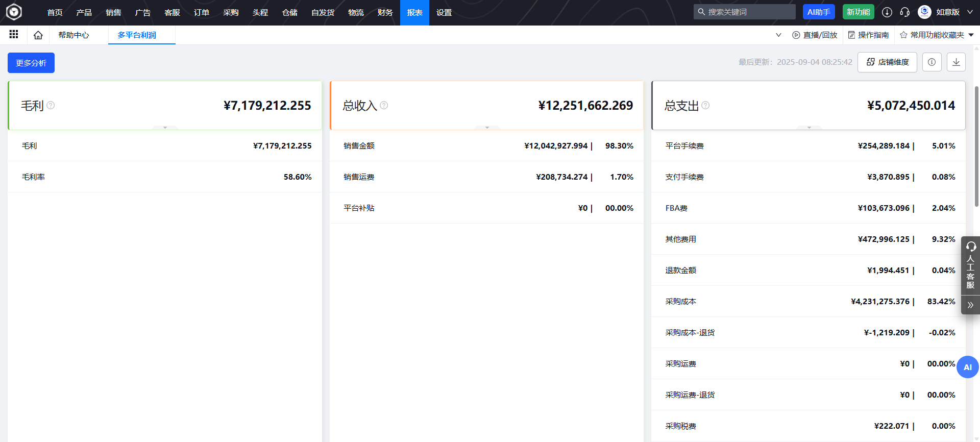This screenshot has height=442, width=980.
Task: Click the home icon in tab bar
Action: [38, 35]
